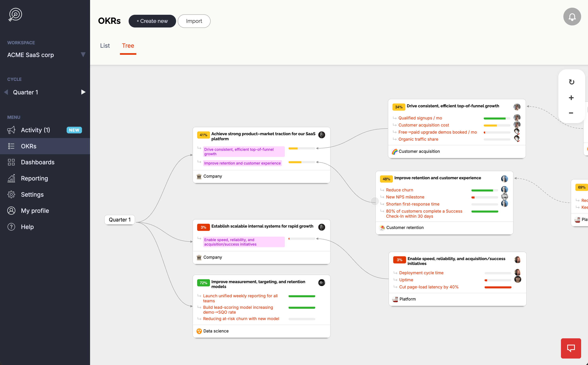Zoom out with the minus icon

pyautogui.click(x=571, y=113)
